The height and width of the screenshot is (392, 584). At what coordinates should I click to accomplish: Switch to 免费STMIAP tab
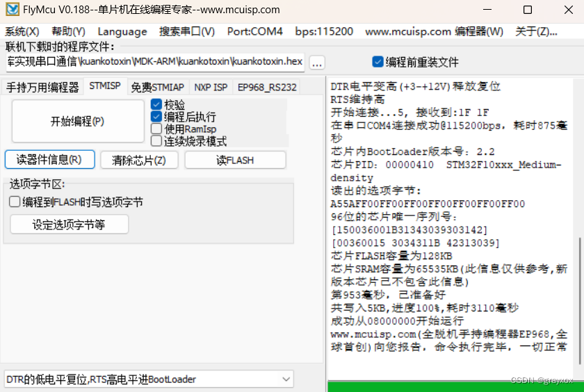[158, 87]
